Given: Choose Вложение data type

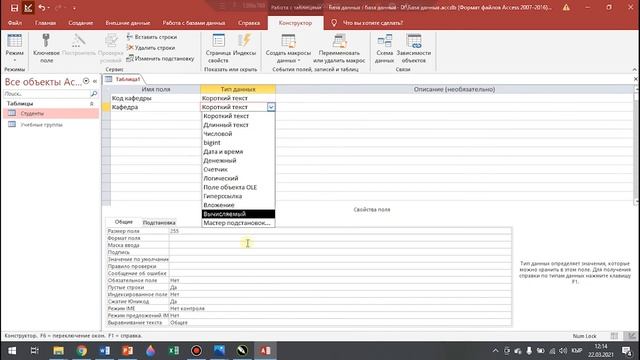Looking at the screenshot, I should click(238, 205).
